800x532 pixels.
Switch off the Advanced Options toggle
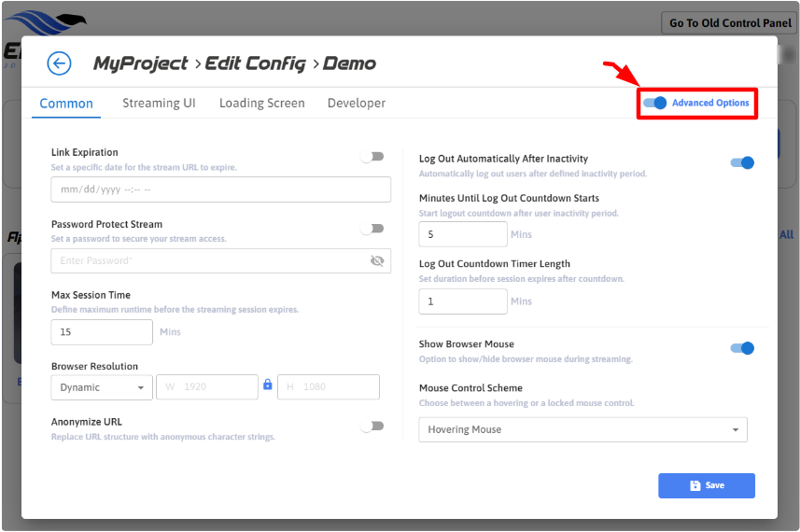[655, 103]
